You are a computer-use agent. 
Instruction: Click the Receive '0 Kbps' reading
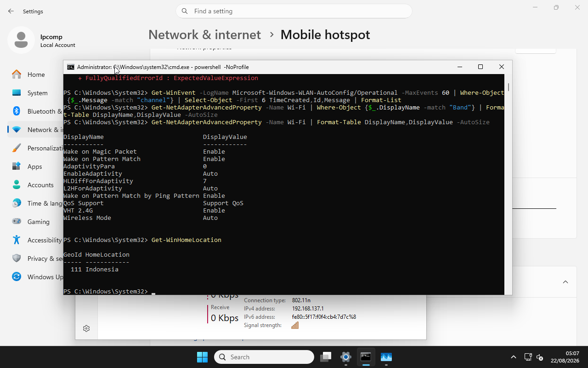tap(225, 318)
